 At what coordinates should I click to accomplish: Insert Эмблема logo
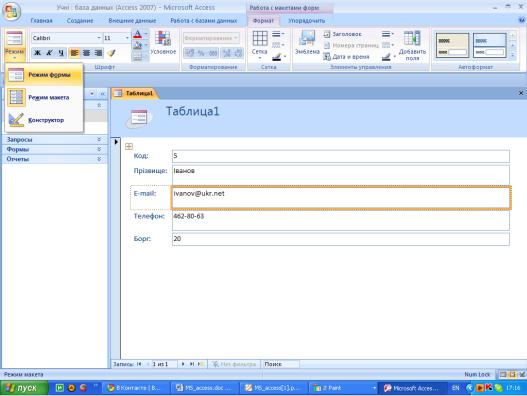[x=307, y=43]
